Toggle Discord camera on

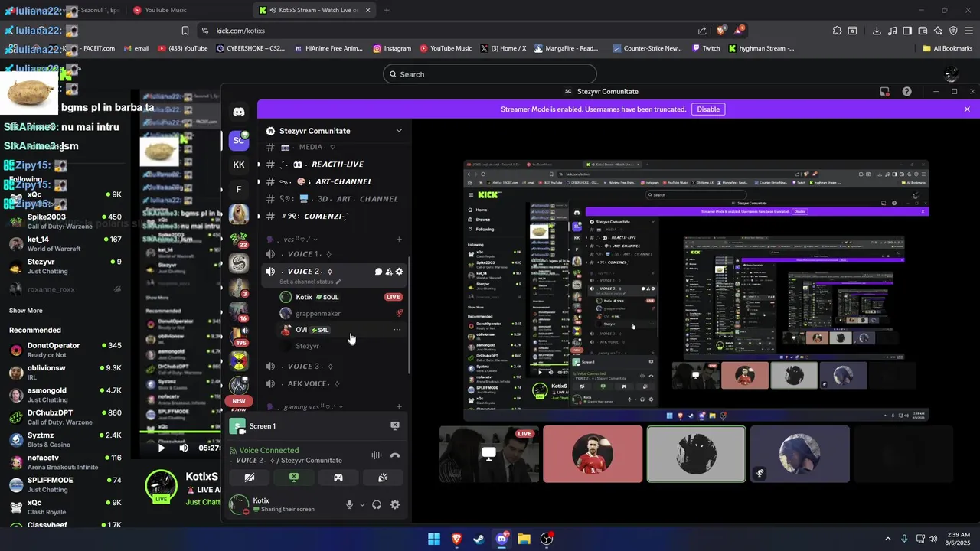point(249,478)
